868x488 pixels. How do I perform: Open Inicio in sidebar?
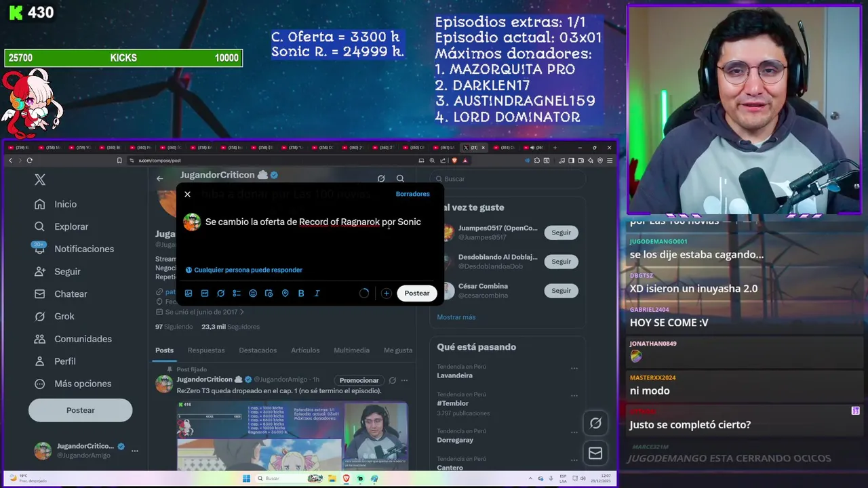(x=57, y=204)
